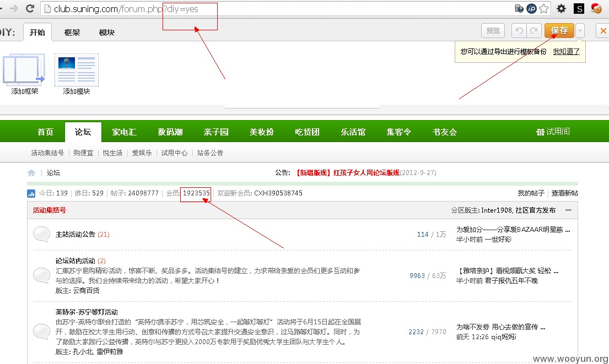Switch to the 框架 tab

[72, 32]
